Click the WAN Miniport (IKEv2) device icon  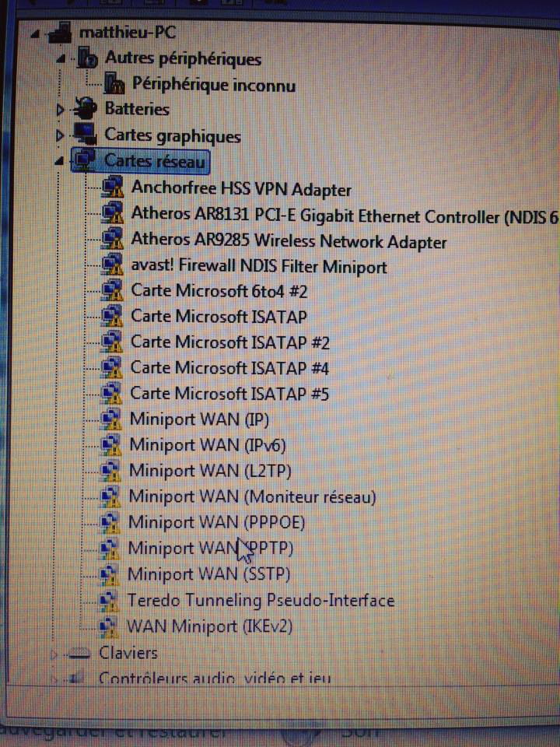(x=109, y=626)
